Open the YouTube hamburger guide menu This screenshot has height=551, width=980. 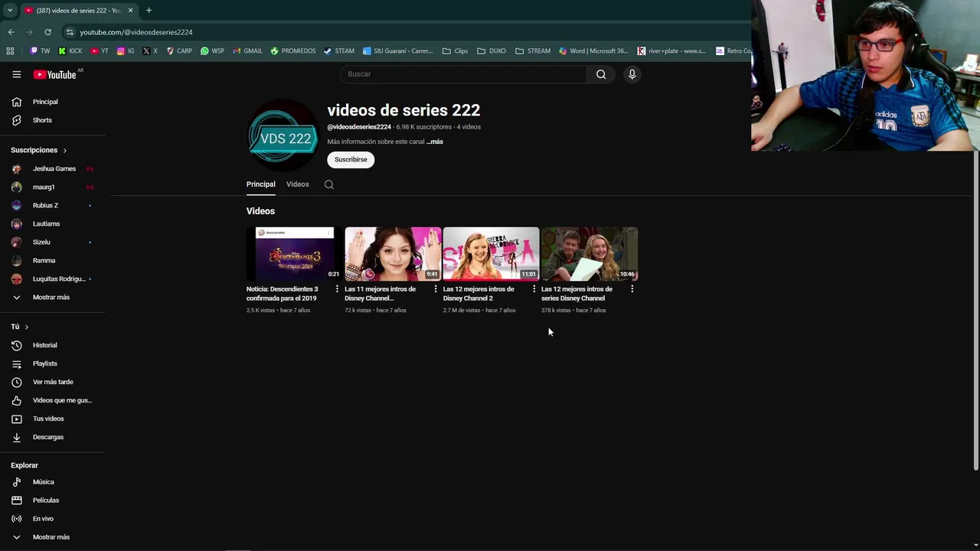coord(16,74)
